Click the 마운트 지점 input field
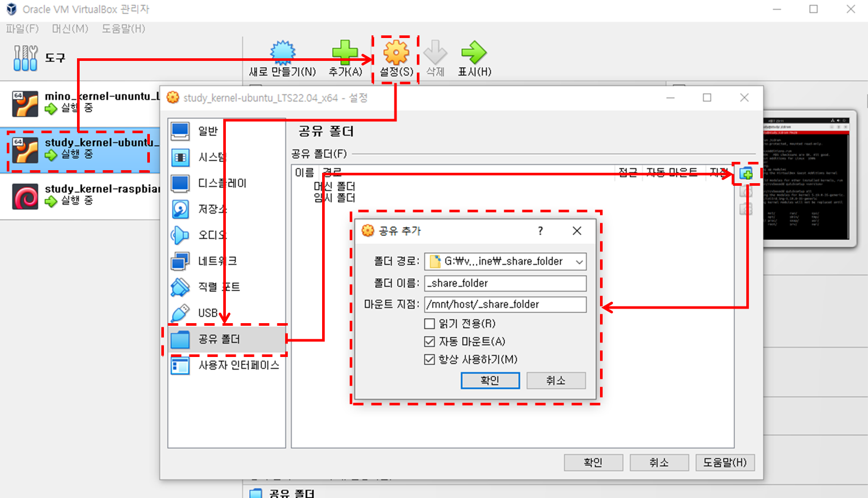Image resolution: width=868 pixels, height=498 pixels. [x=505, y=304]
